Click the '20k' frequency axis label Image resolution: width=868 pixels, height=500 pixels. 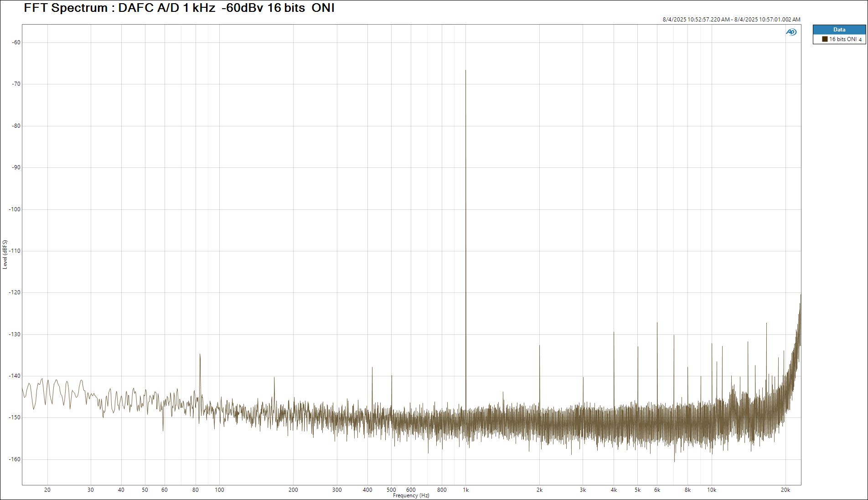(785, 490)
